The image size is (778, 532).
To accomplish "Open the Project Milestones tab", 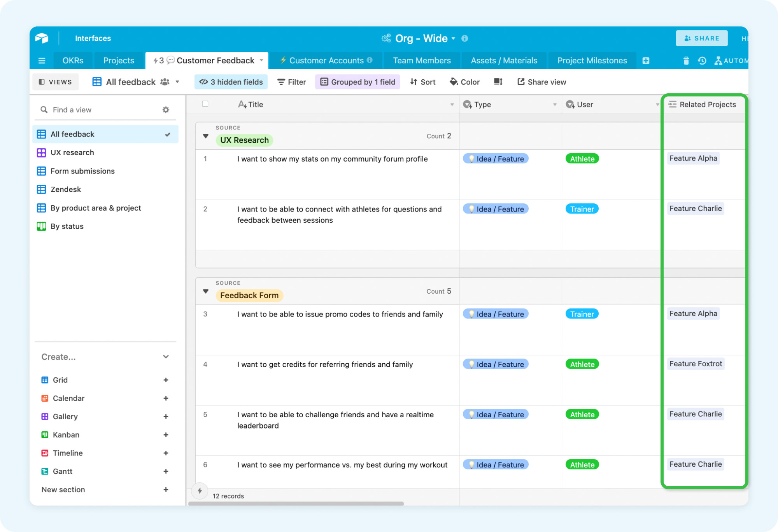I will (592, 61).
